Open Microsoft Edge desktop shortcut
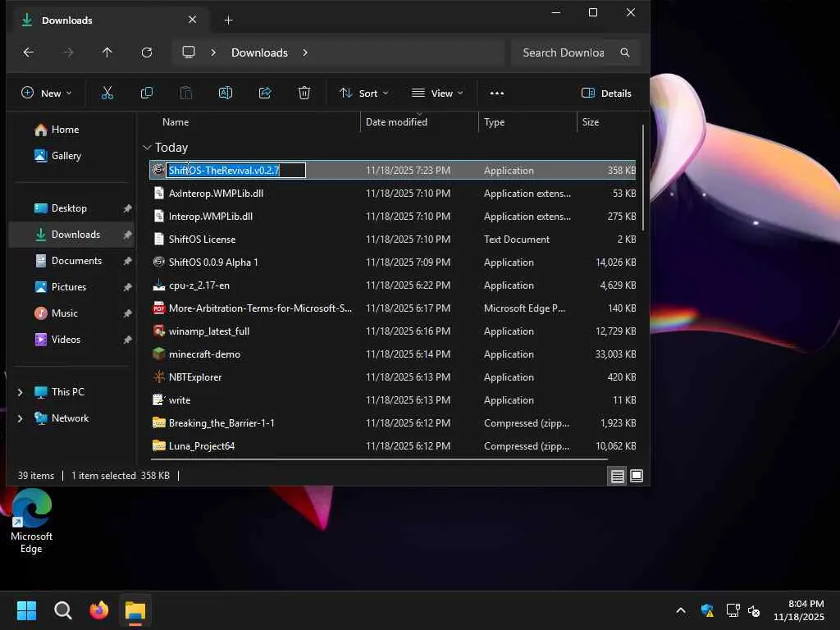840x630 pixels. pyautogui.click(x=31, y=520)
